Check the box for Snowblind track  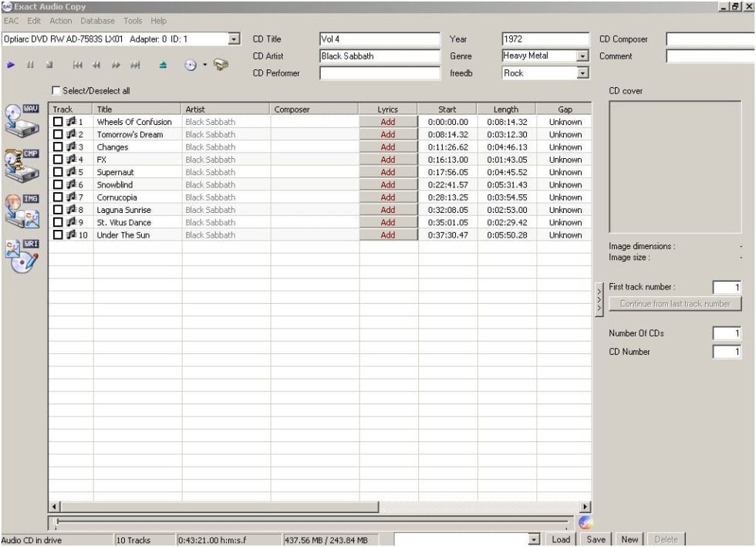[x=59, y=184]
